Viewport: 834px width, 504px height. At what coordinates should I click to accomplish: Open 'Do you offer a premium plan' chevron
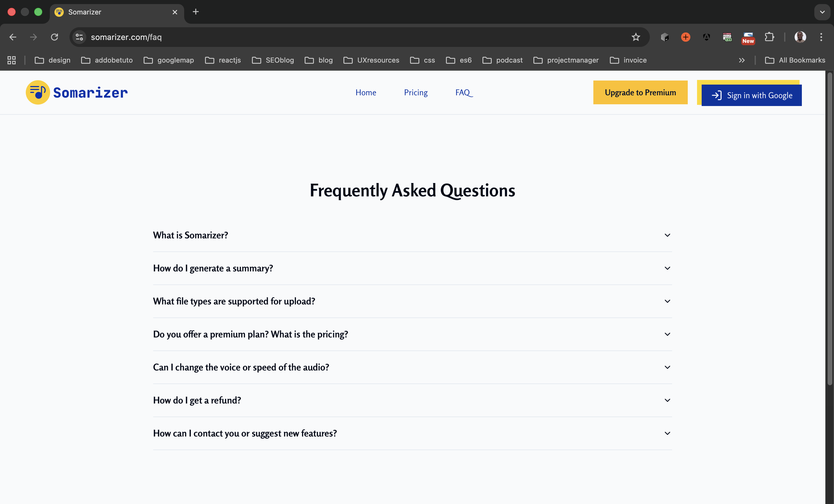(667, 334)
